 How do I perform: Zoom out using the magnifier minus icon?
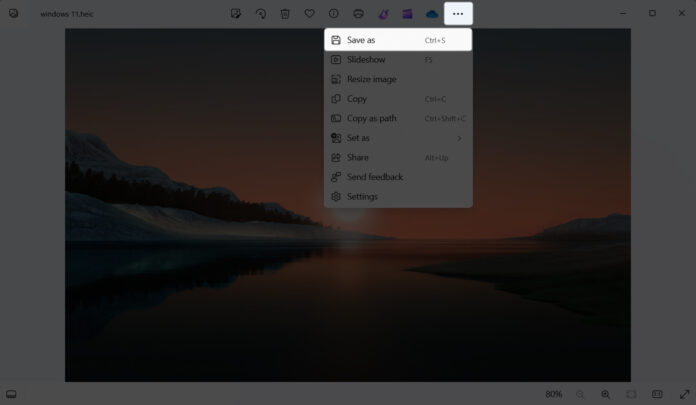[580, 394]
